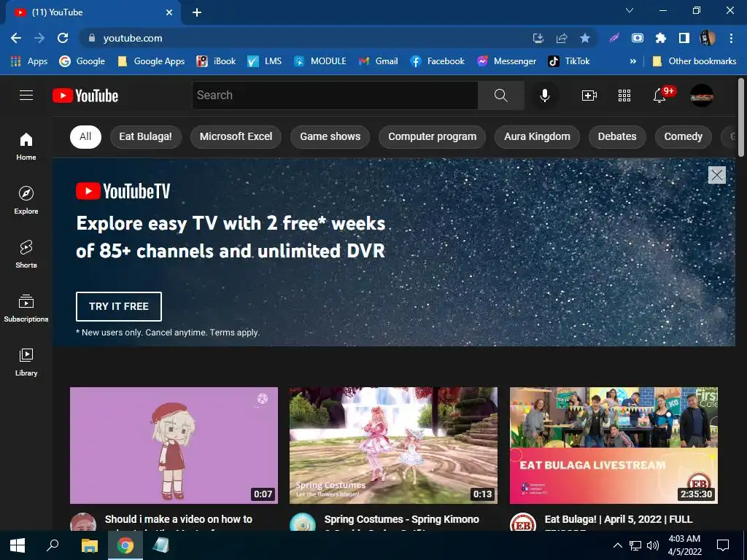Open the Gmail bookmark

click(x=379, y=61)
